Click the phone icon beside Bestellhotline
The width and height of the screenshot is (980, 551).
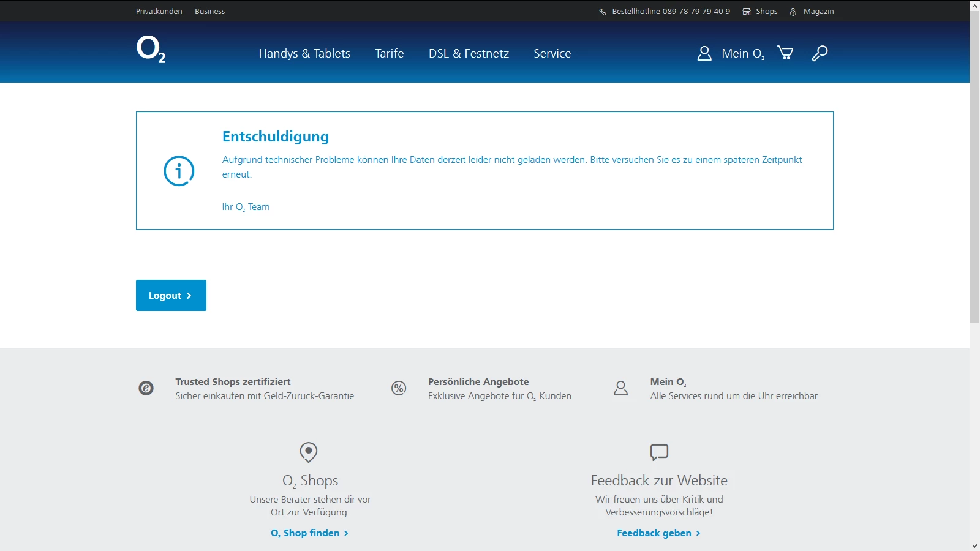pos(603,12)
